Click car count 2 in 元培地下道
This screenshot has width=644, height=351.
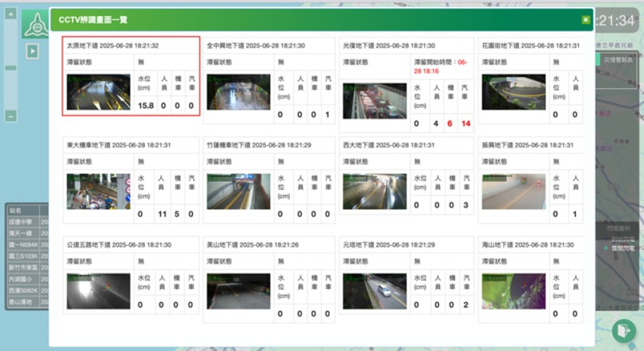point(466,305)
